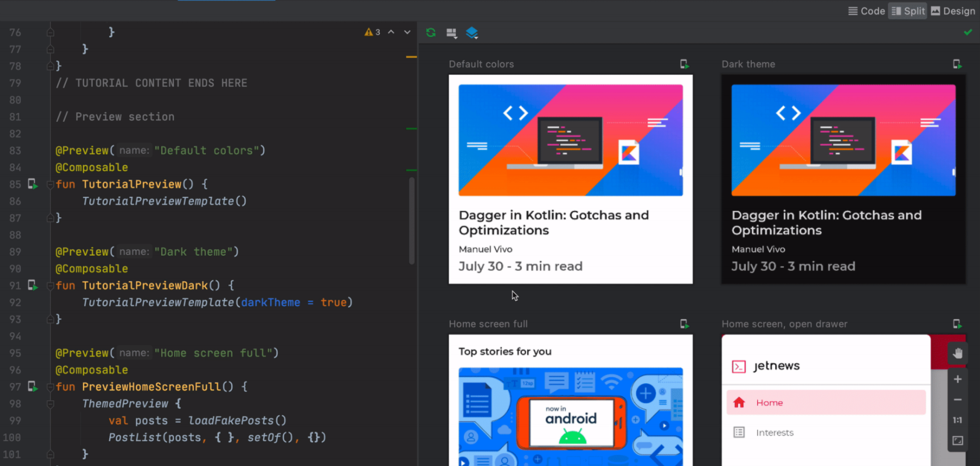Collapse the TutorialPreviewDark function fold marker
This screenshot has height=466, width=980.
tap(50, 286)
